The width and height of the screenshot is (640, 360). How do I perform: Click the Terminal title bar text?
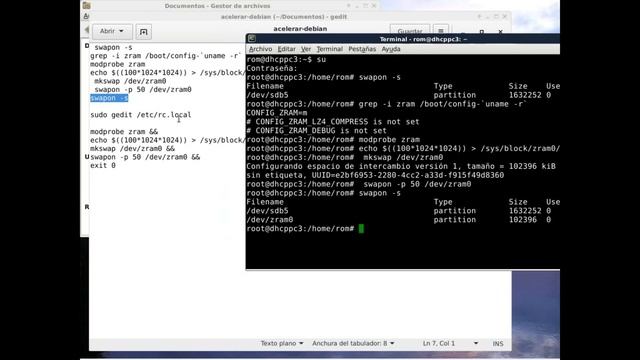[423, 39]
